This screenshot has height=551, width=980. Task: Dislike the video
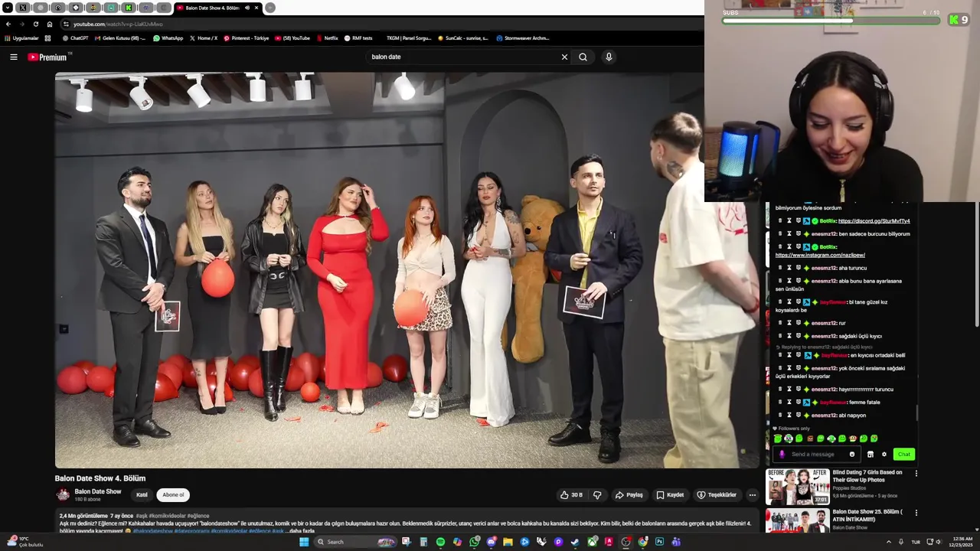(x=597, y=495)
